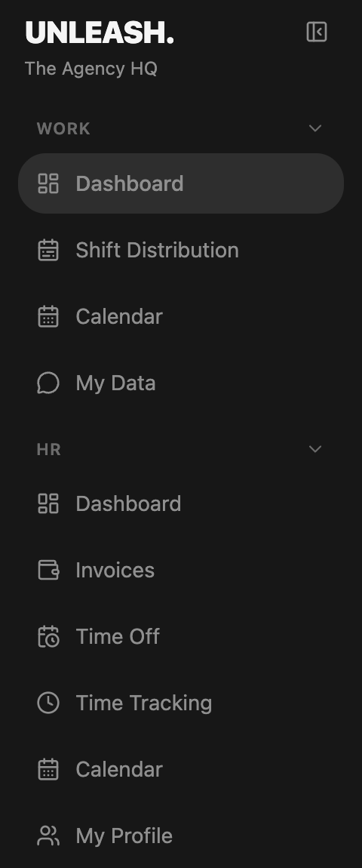Image resolution: width=362 pixels, height=868 pixels.
Task: Go to Time Off page
Action: coord(181,636)
